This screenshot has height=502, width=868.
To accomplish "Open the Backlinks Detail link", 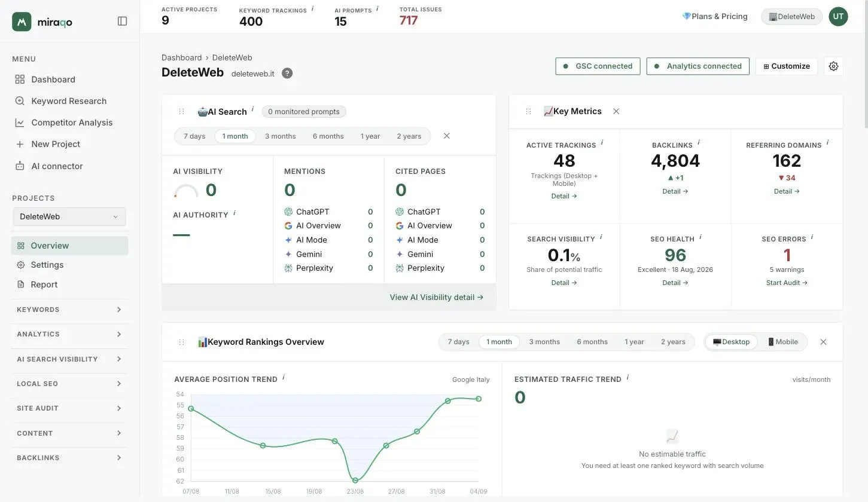I will click(x=675, y=191).
